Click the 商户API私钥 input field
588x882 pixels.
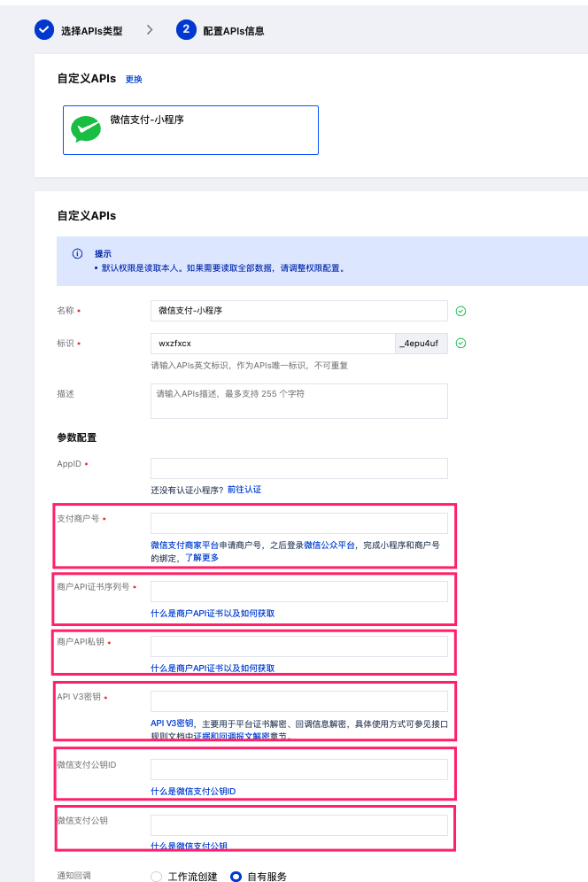pos(298,646)
